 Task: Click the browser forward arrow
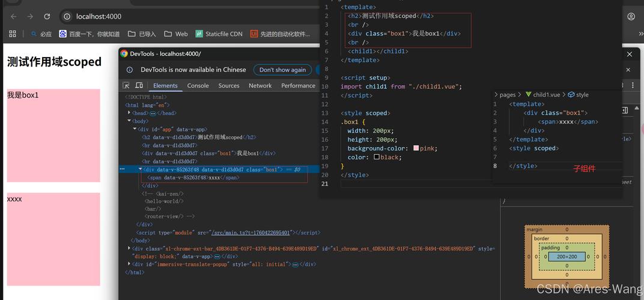coord(30,16)
